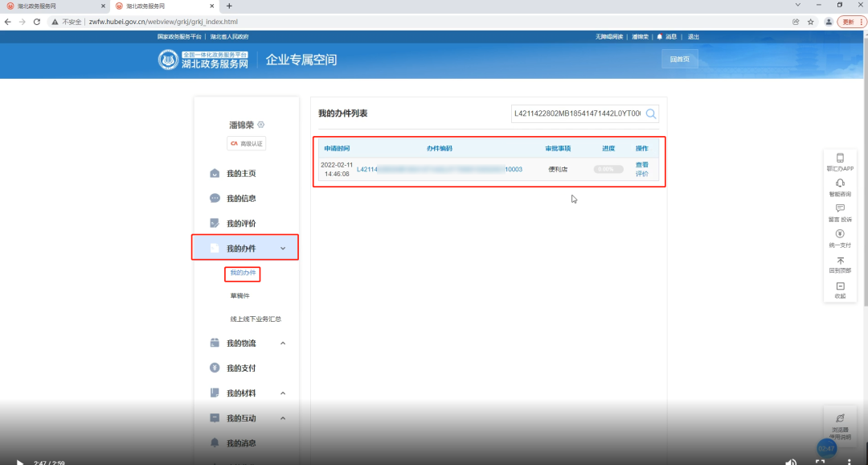Viewport: 868px width, 465px height.
Task: Click the 申请时间 column header
Action: [337, 149]
